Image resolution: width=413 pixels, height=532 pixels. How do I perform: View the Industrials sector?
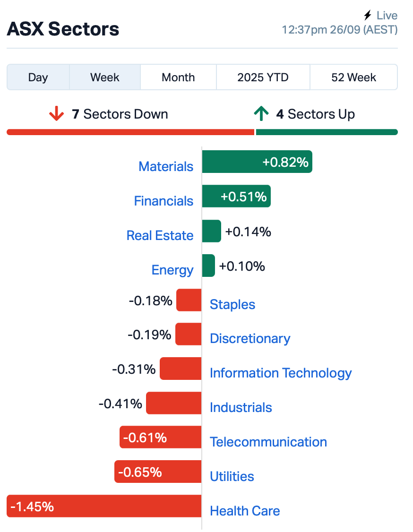point(241,407)
